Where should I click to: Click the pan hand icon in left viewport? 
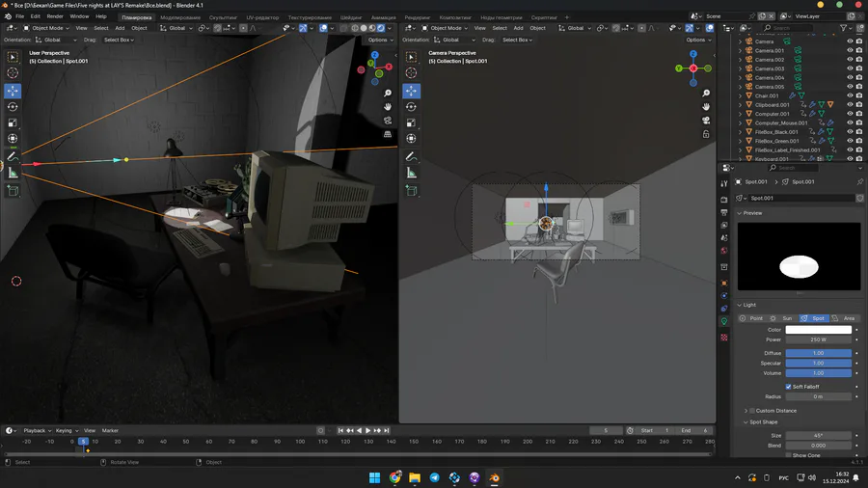pyautogui.click(x=388, y=106)
